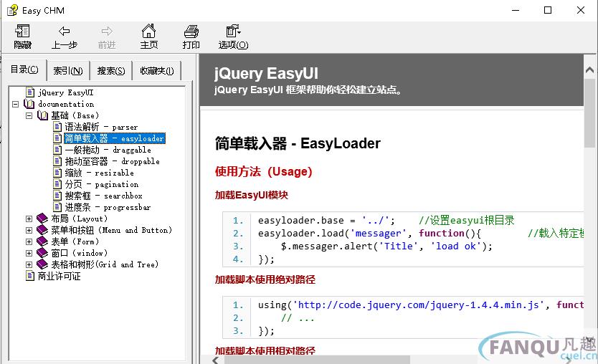
Task: Go back with the 上一步 arrow icon
Action: [x=64, y=32]
